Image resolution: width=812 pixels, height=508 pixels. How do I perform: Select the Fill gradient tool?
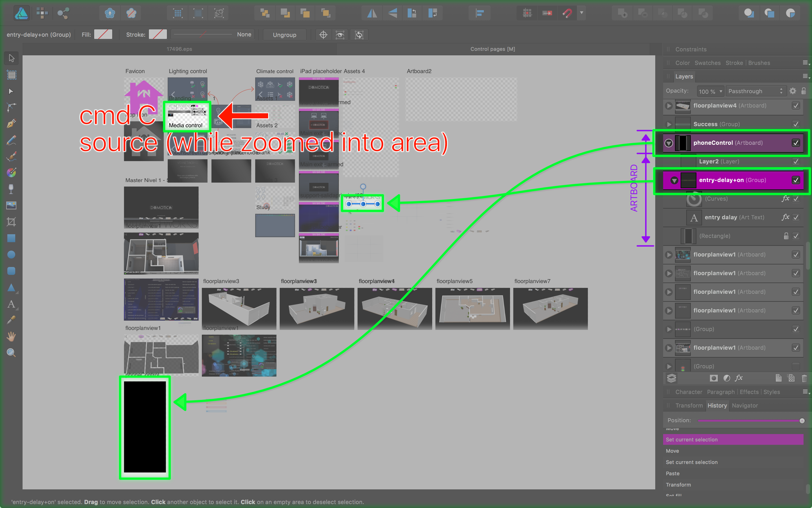point(11,173)
